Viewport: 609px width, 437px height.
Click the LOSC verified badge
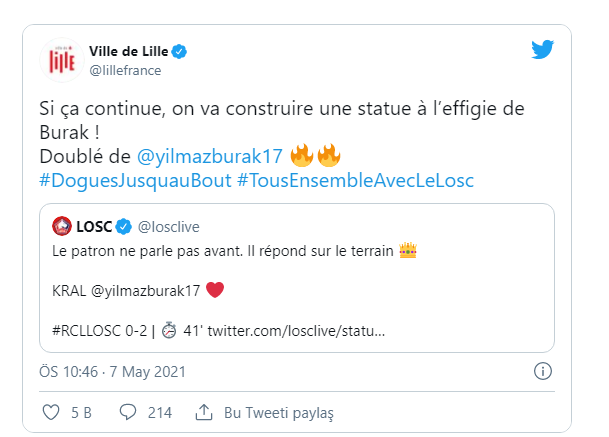(x=124, y=226)
